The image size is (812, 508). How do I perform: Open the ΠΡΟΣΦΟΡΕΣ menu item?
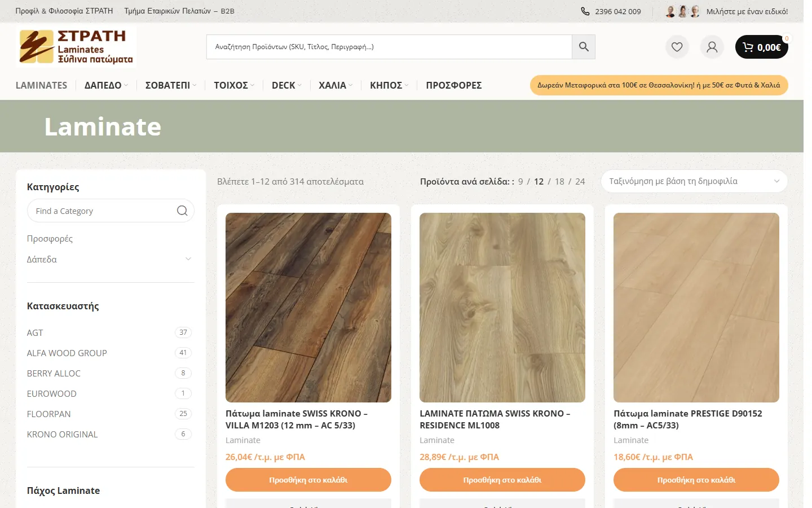tap(454, 85)
